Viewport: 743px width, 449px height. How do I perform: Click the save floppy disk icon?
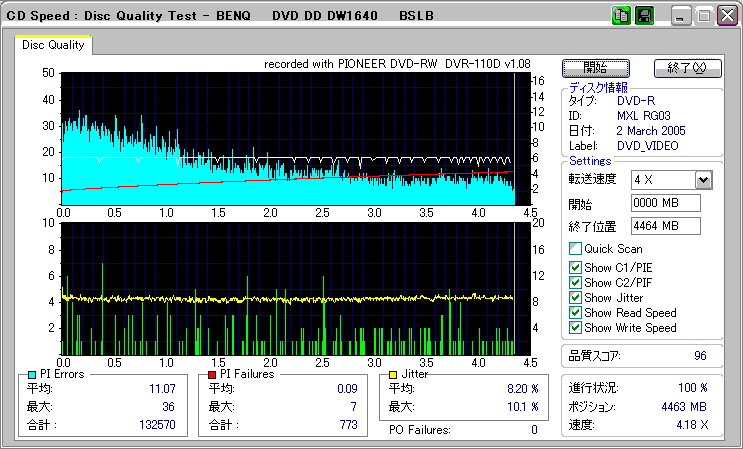(x=644, y=16)
